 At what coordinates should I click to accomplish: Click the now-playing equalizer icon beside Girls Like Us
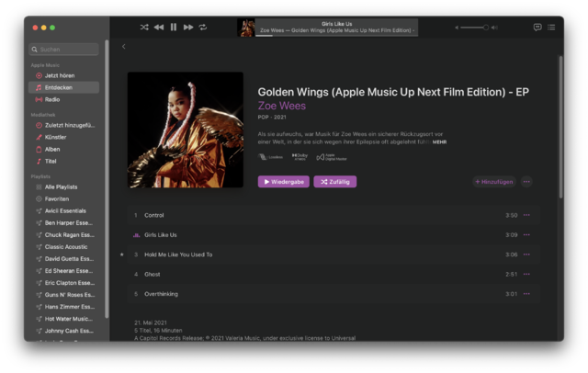point(136,235)
